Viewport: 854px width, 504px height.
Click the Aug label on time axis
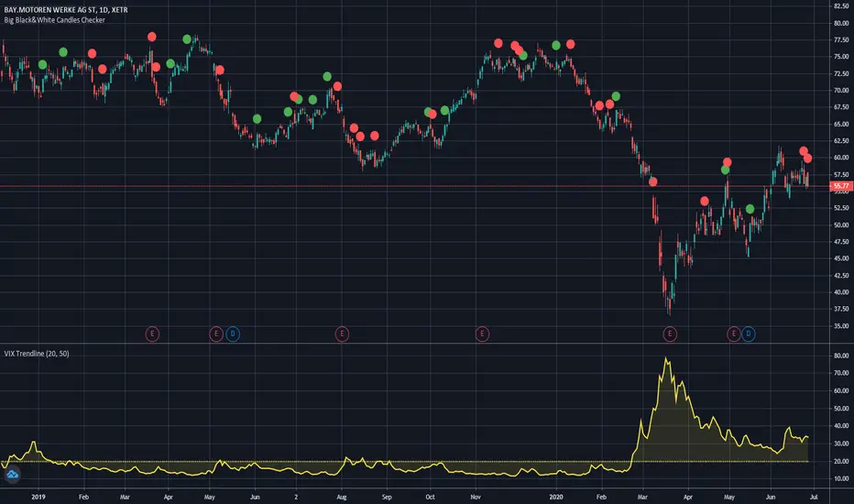click(x=342, y=497)
